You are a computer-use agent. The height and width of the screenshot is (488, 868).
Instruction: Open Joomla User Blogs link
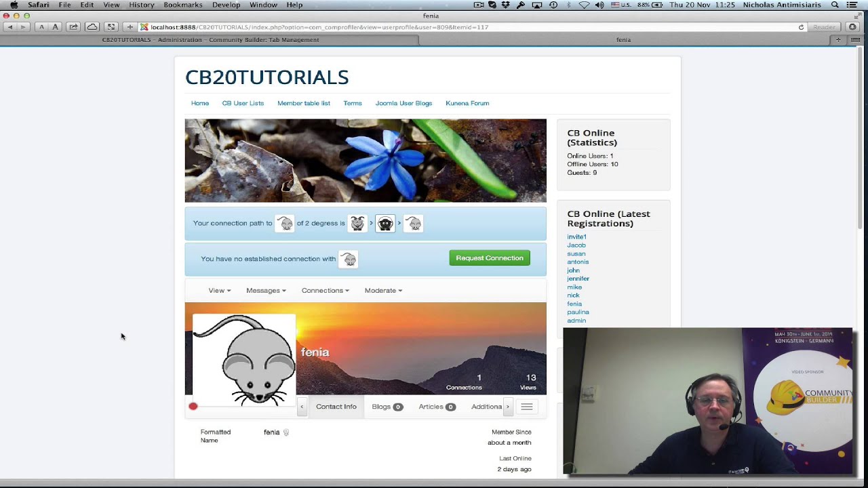tap(403, 103)
